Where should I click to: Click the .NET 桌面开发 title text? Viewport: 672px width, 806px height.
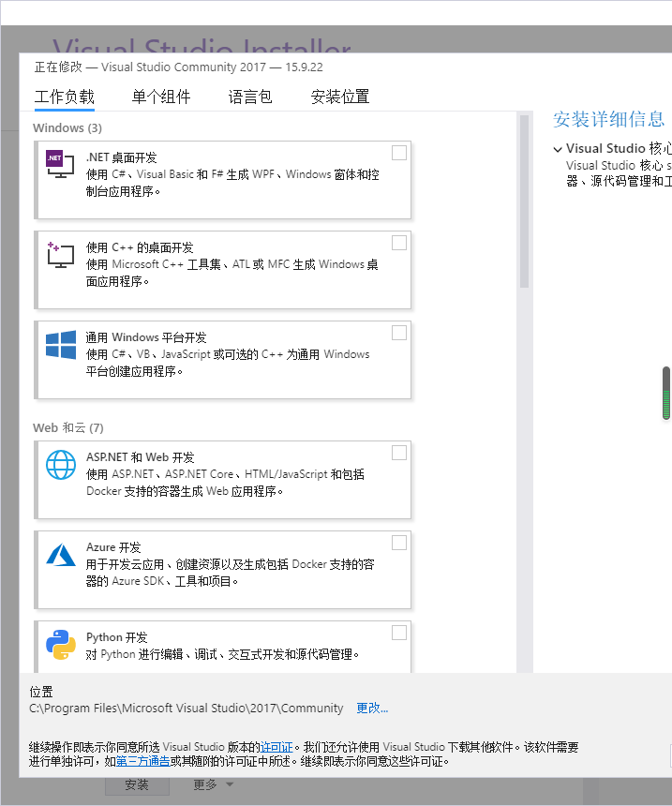point(122,157)
